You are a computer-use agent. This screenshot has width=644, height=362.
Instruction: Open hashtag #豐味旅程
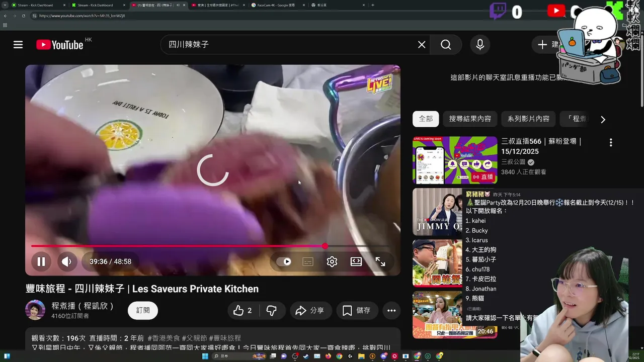225,338
